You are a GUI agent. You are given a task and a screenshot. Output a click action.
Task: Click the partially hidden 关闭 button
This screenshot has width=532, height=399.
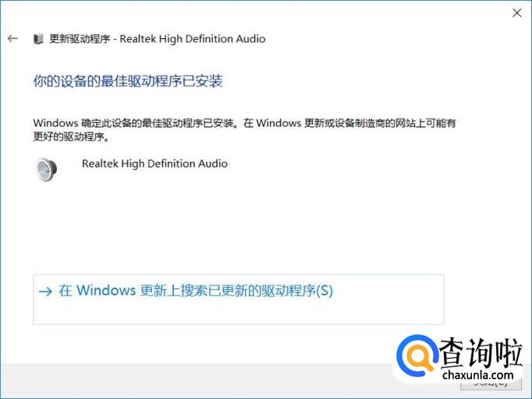point(491,384)
